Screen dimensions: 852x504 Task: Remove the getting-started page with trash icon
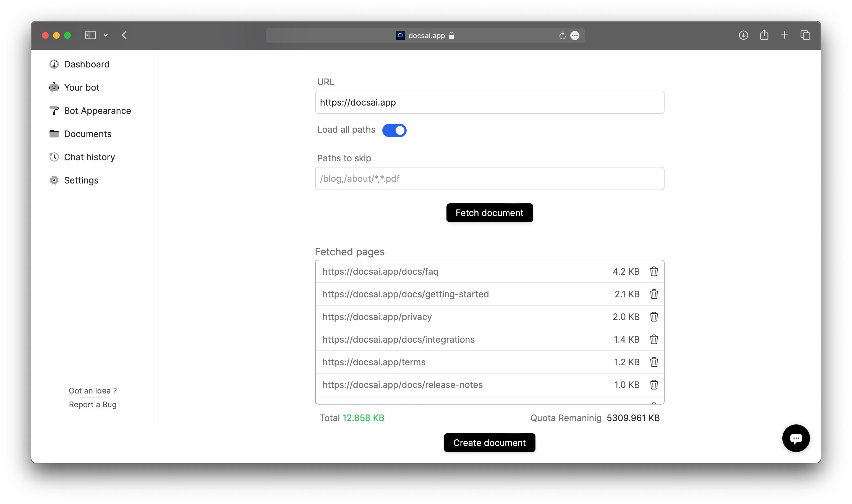654,294
